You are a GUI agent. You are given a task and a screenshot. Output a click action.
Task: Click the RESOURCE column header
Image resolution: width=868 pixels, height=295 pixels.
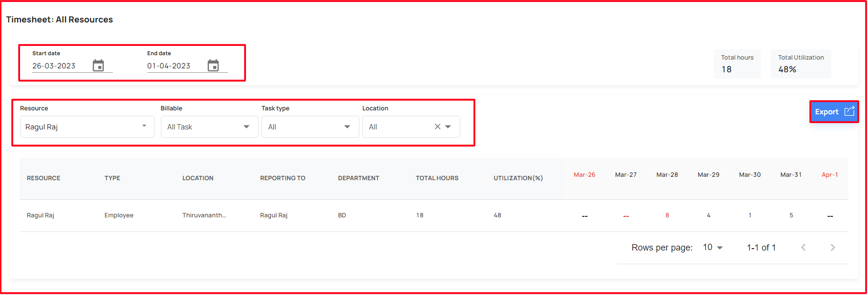coord(44,178)
